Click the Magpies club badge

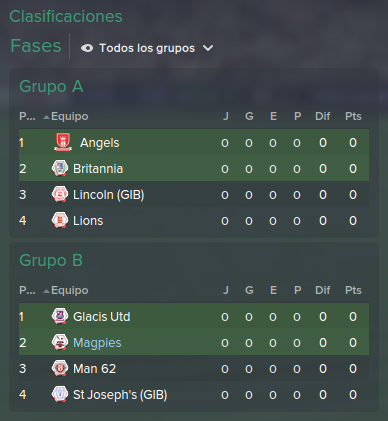[x=60, y=342]
